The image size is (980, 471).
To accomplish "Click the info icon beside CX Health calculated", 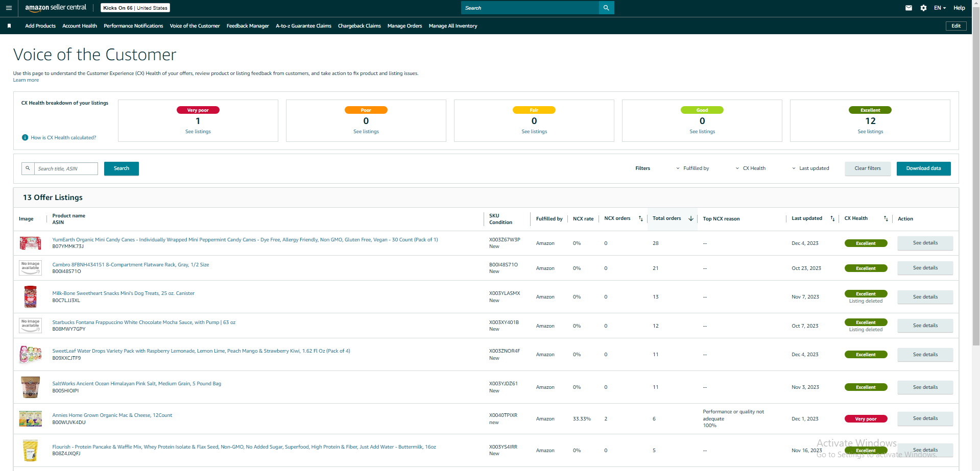I will pyautogui.click(x=25, y=137).
